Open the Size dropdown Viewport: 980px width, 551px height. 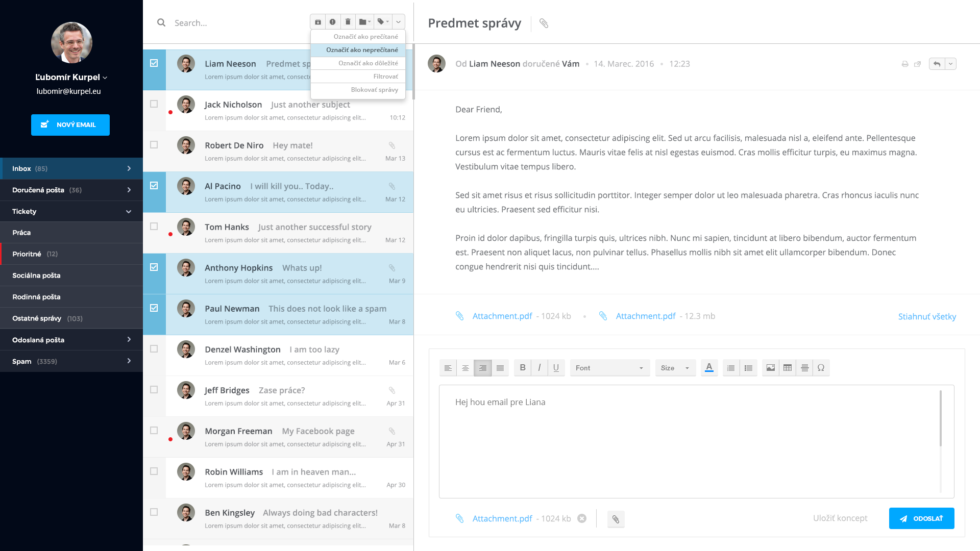(x=675, y=368)
